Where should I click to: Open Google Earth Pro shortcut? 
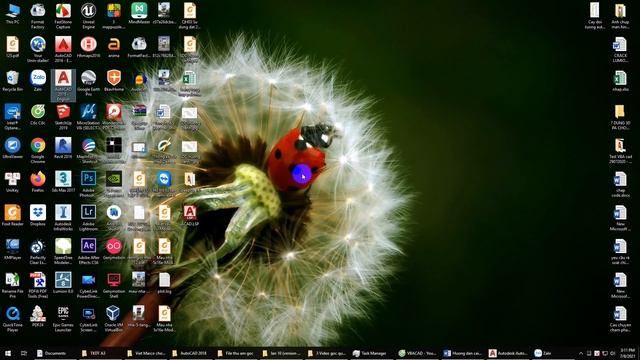[x=88, y=83]
